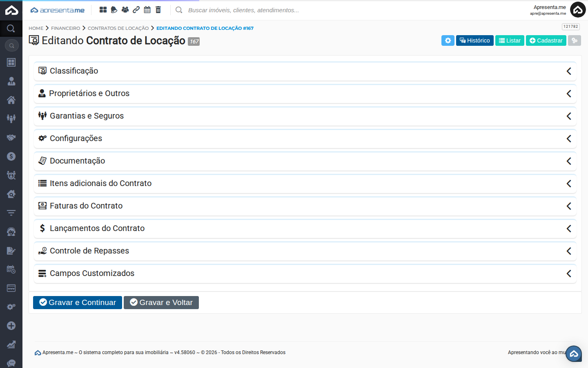Open the house icon in left sidebar
The width and height of the screenshot is (588, 368).
(11, 100)
